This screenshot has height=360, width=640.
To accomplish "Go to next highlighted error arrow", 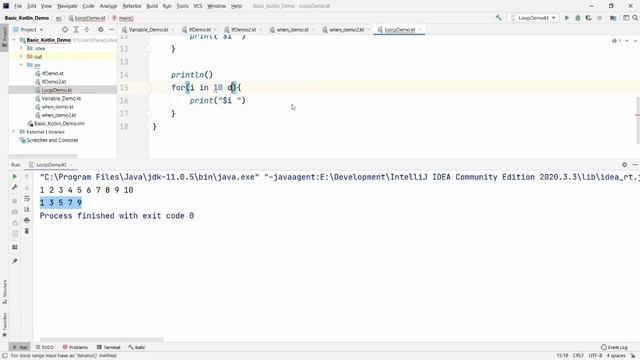I will (636, 41).
